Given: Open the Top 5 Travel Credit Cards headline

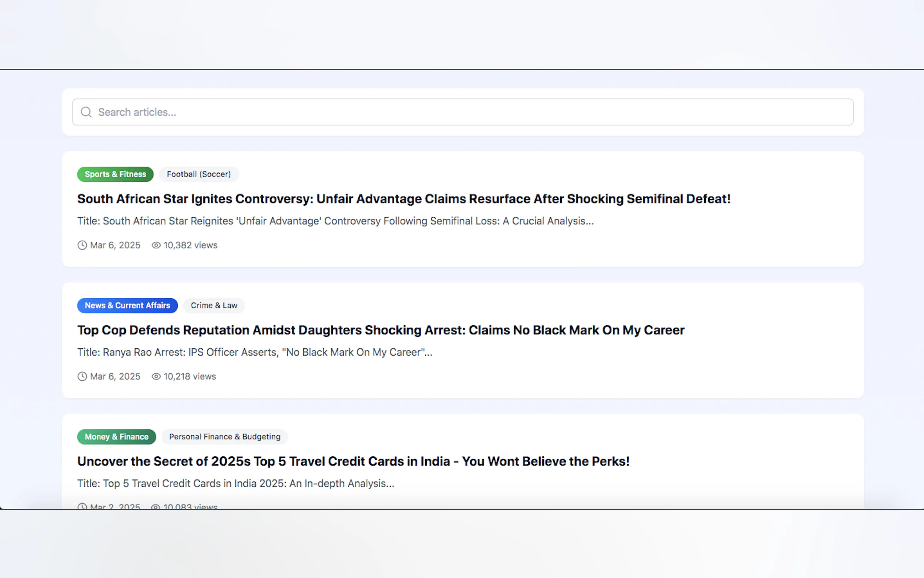Looking at the screenshot, I should pyautogui.click(x=353, y=462).
